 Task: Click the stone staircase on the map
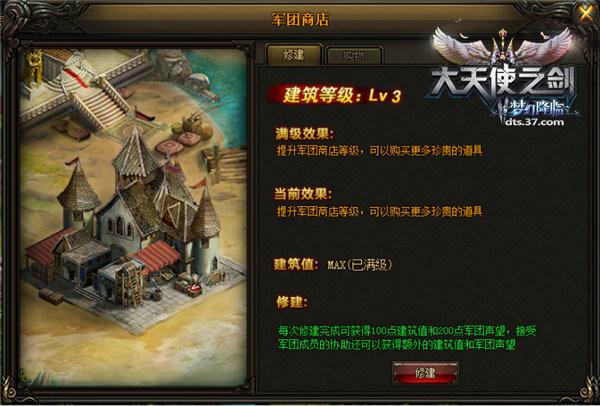coord(101,103)
